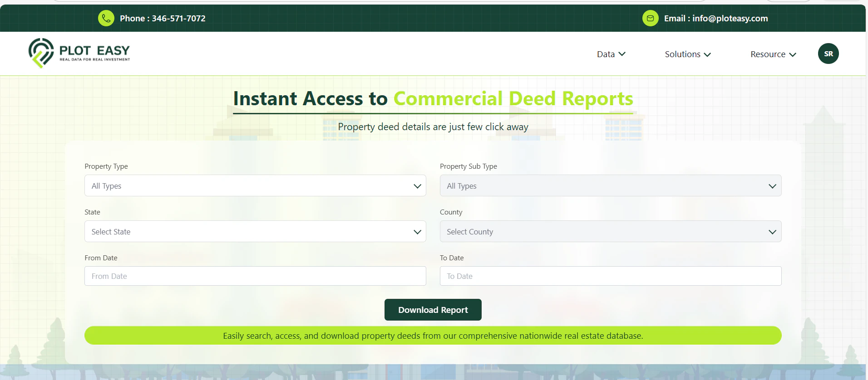Open the Data menu
Screen dimensions: 868x380
click(611, 54)
